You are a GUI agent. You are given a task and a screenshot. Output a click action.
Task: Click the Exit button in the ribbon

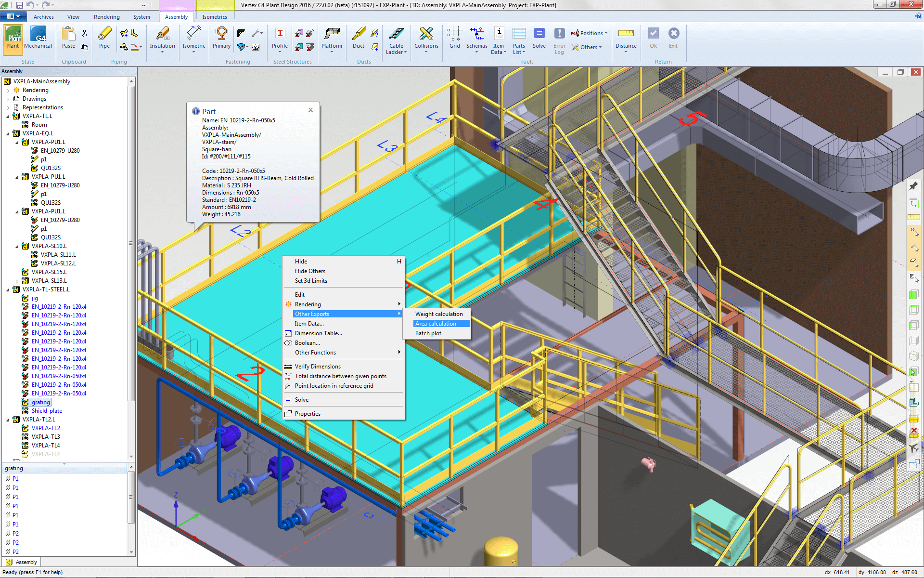673,39
